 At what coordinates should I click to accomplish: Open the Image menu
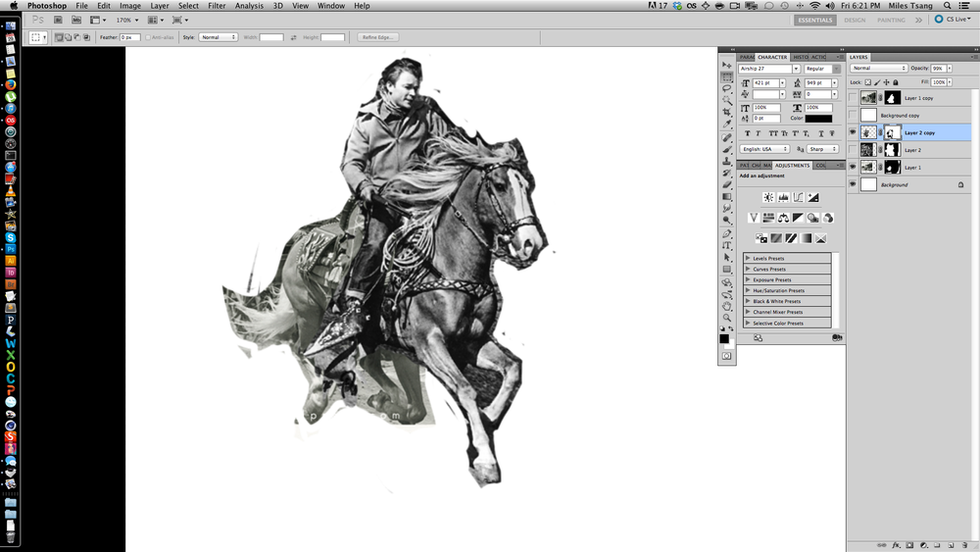tap(130, 6)
